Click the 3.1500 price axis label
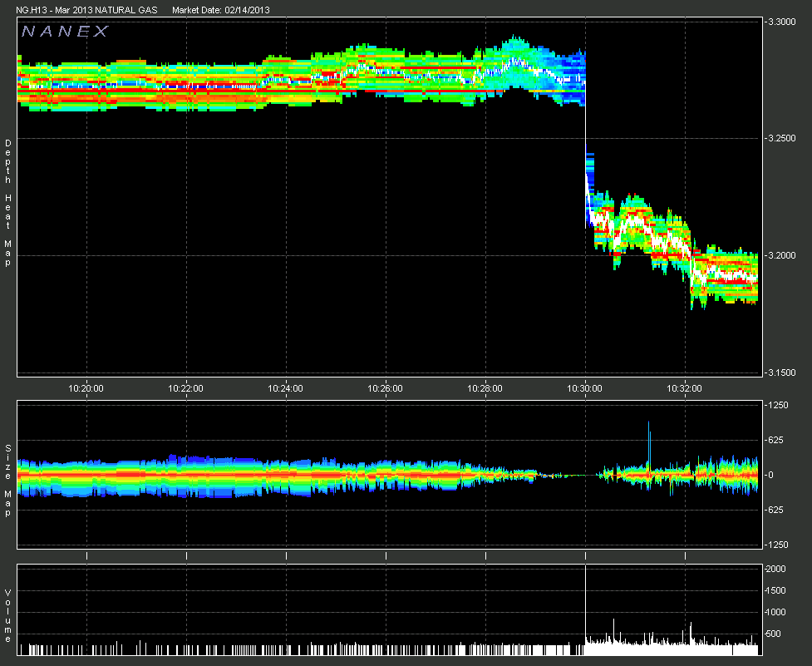The image size is (812, 666). (x=781, y=372)
